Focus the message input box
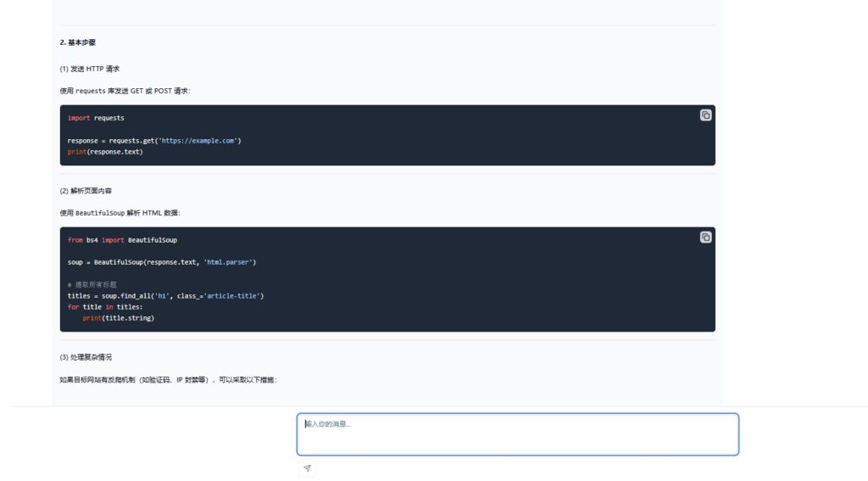868x481 pixels. click(517, 434)
